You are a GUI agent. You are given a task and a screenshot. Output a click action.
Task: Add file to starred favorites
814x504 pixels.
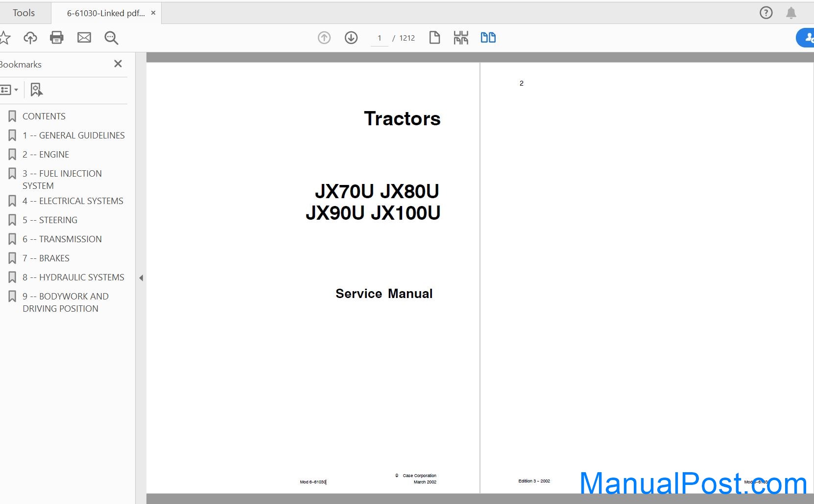coord(4,38)
